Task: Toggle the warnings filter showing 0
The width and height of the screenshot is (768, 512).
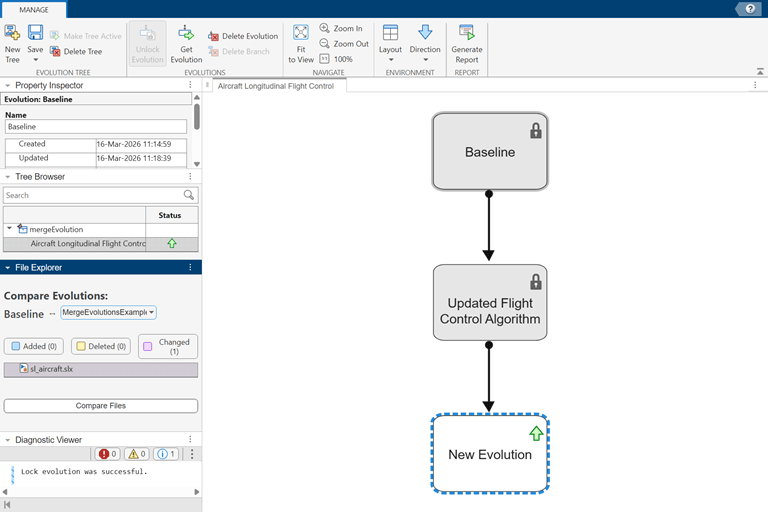Action: pos(137,454)
